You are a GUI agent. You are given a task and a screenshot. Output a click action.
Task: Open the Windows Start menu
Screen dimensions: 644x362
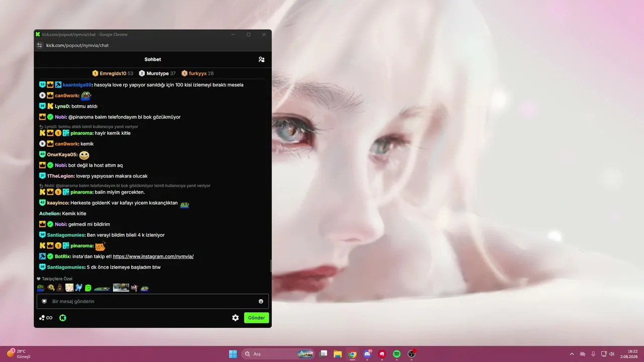[233, 354]
